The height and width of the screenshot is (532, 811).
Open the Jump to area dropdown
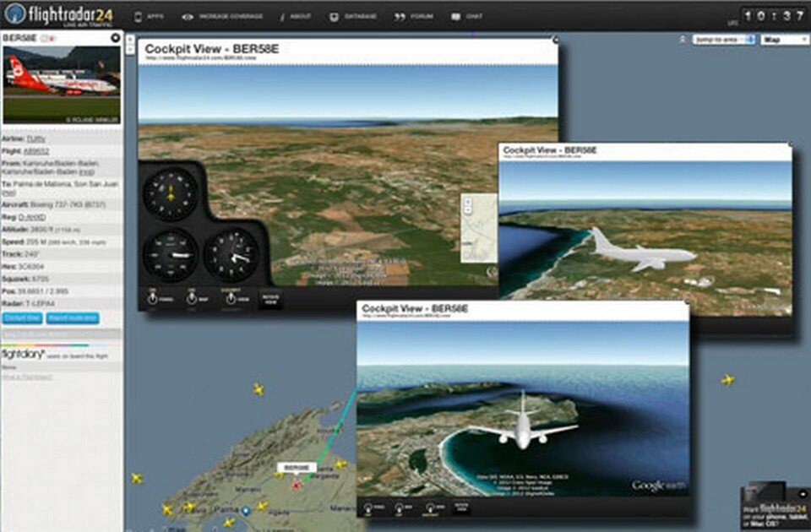[x=724, y=40]
